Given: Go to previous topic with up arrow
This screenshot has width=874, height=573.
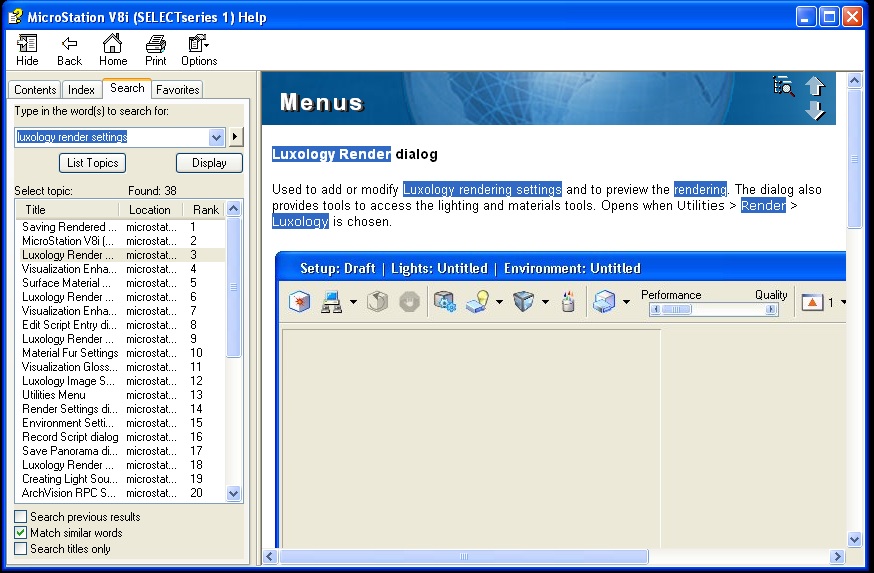Looking at the screenshot, I should [x=815, y=86].
